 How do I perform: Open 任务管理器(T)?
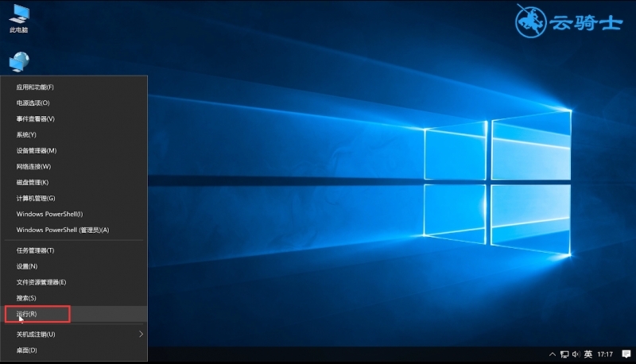pos(76,250)
